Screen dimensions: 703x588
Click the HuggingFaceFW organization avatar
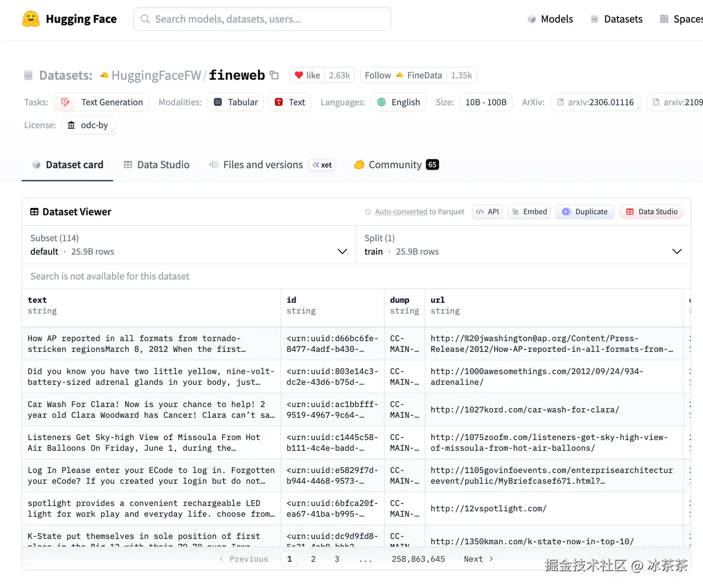pyautogui.click(x=104, y=75)
